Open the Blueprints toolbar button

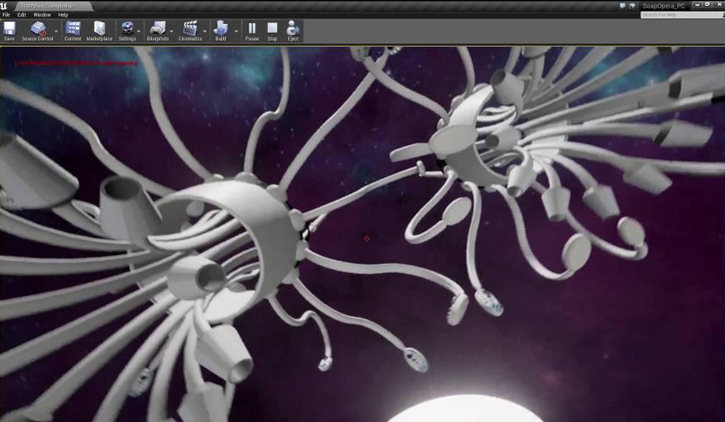pos(158,31)
